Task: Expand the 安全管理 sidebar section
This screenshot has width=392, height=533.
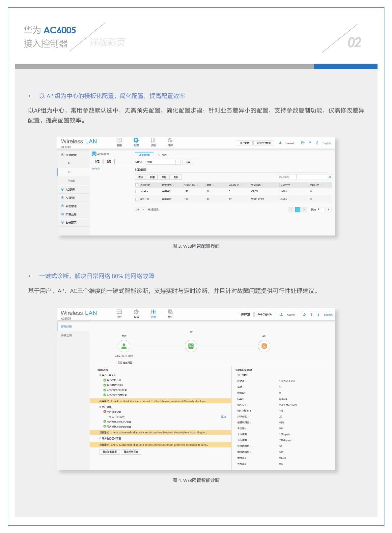Action: coord(63,206)
